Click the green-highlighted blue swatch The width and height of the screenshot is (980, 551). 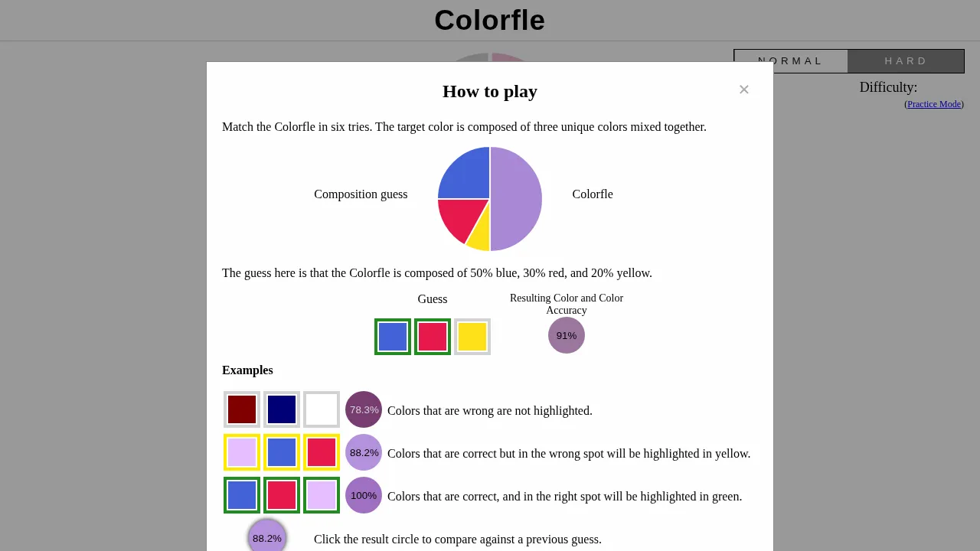click(x=241, y=495)
